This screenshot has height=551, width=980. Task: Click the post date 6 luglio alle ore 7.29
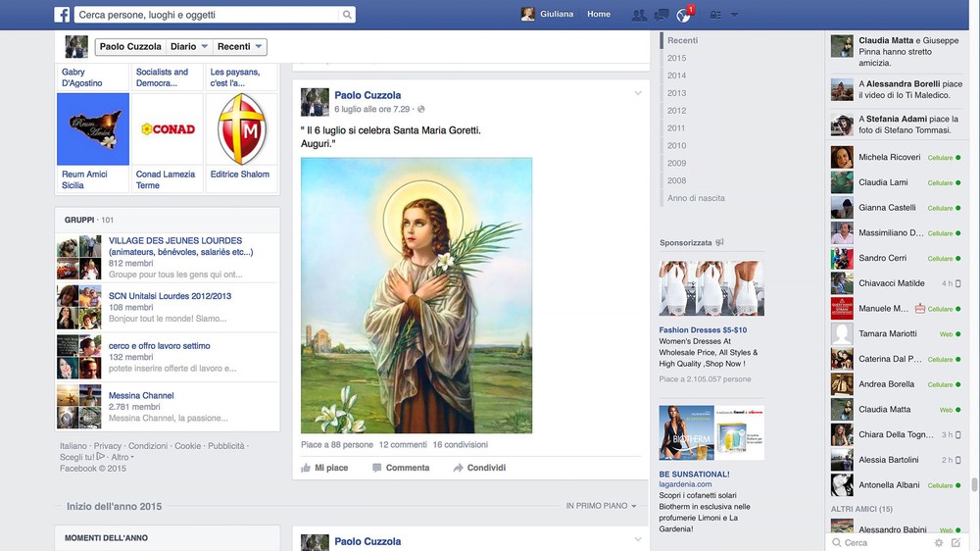(371, 110)
